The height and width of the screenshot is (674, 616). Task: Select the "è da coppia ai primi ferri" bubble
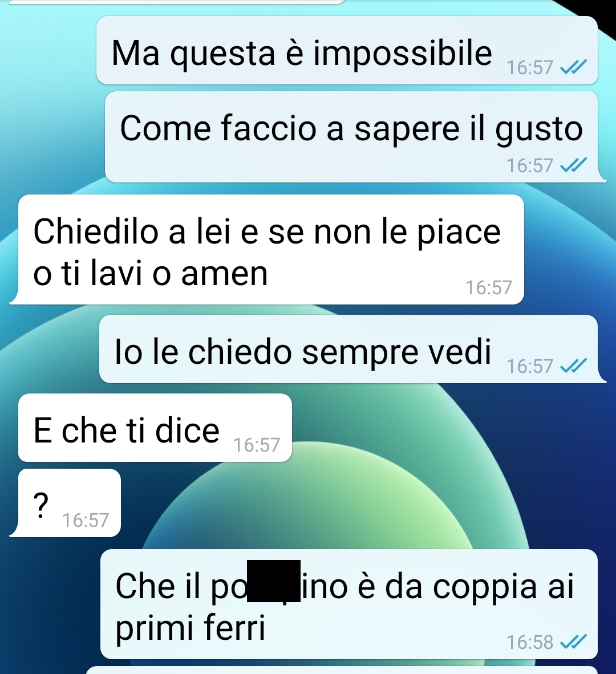click(349, 604)
